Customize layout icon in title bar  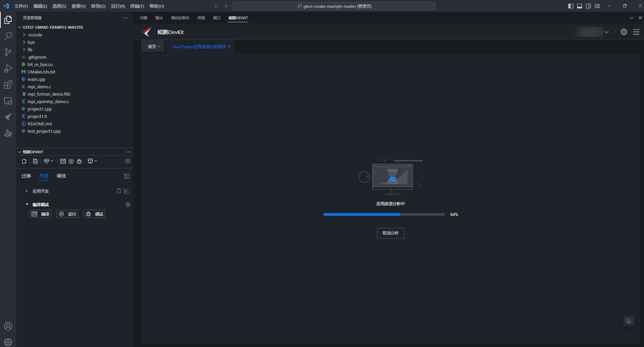[x=597, y=6]
